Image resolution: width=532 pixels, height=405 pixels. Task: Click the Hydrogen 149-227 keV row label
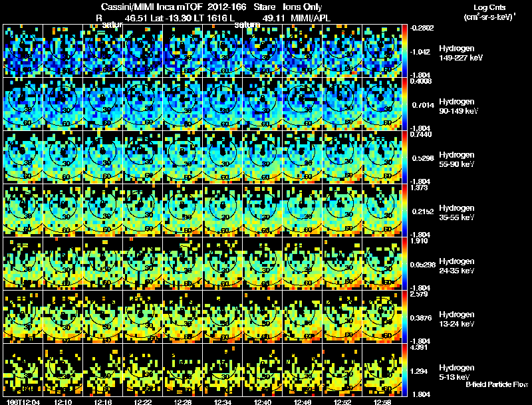(x=460, y=53)
